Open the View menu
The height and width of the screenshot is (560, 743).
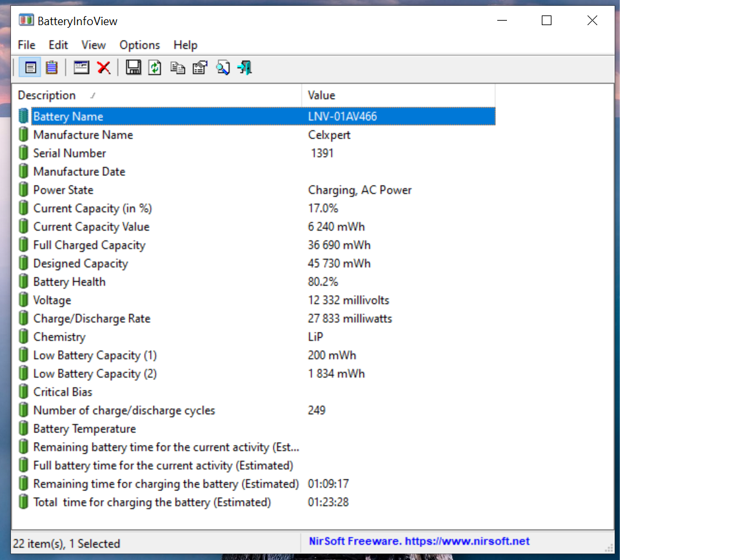point(94,45)
